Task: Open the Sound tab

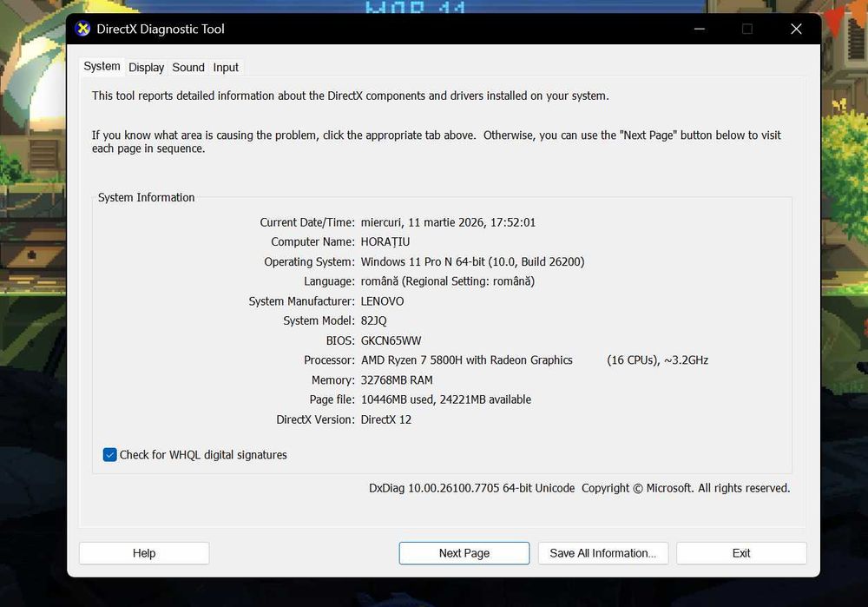Action: [x=188, y=68]
